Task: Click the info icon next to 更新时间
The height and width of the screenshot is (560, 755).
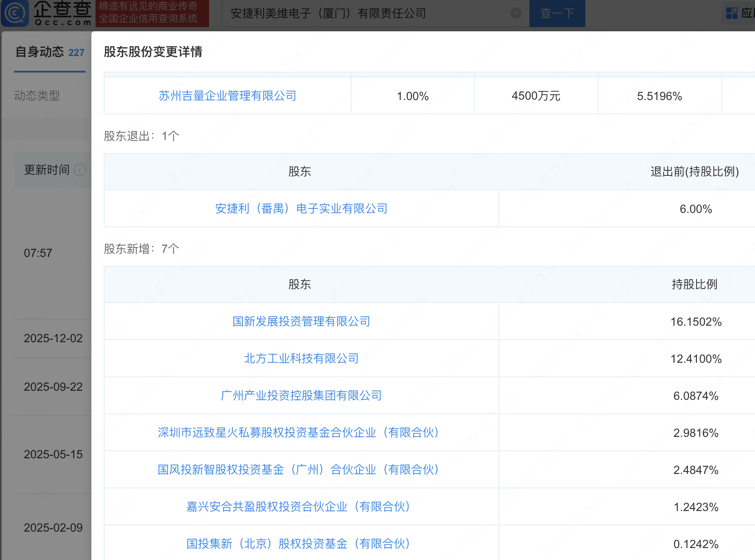Action: [x=79, y=170]
